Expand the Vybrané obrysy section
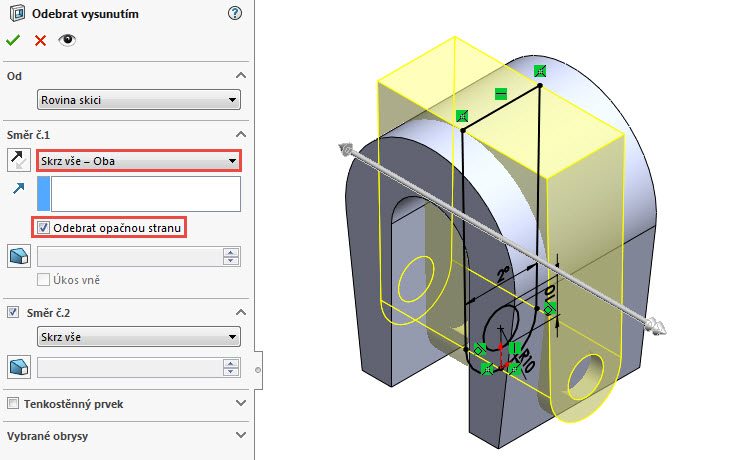The width and height of the screenshot is (750, 460). point(241,436)
